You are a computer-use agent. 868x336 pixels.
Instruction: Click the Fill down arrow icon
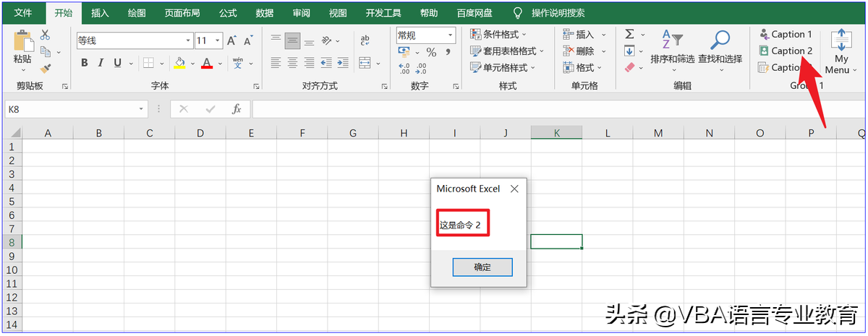click(629, 51)
